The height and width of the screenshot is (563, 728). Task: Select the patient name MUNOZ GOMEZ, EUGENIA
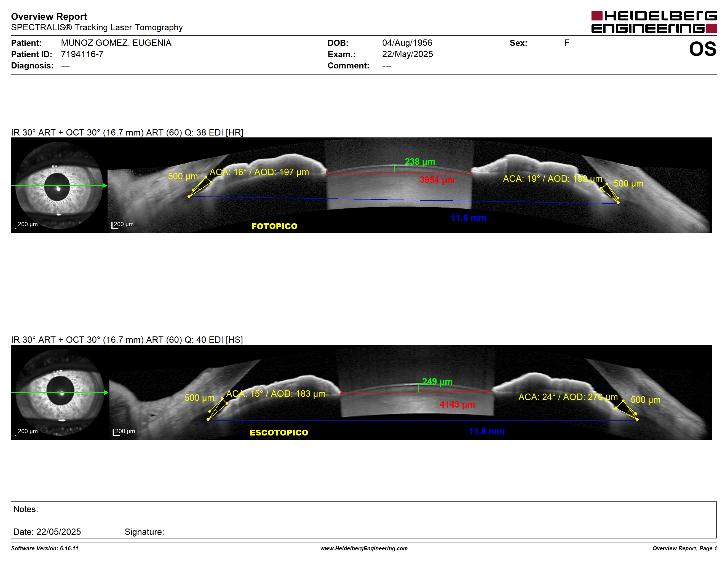tap(116, 43)
